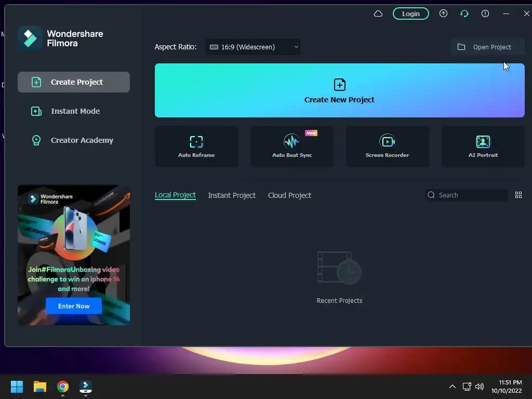Toggle grid view of projects
Screen dimensions: 532x399
pyautogui.click(x=518, y=195)
